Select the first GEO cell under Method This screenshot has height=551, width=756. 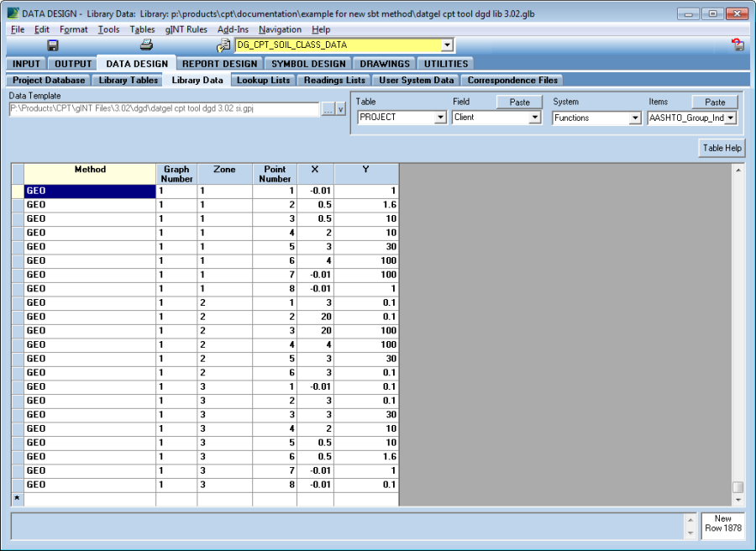90,191
